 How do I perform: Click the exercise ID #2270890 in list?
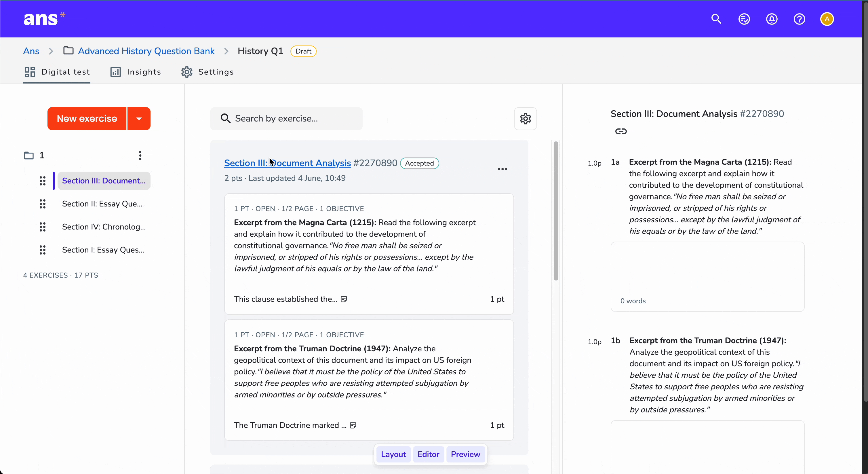click(375, 163)
